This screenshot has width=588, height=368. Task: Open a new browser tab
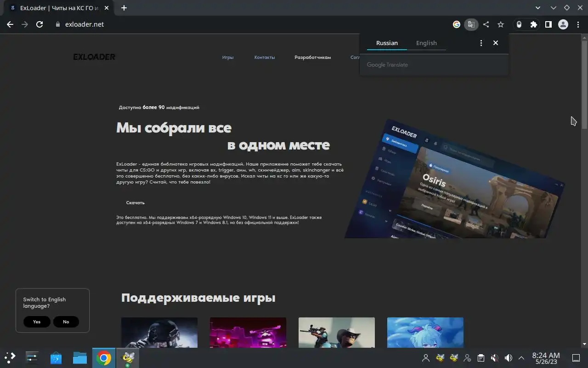tap(124, 8)
